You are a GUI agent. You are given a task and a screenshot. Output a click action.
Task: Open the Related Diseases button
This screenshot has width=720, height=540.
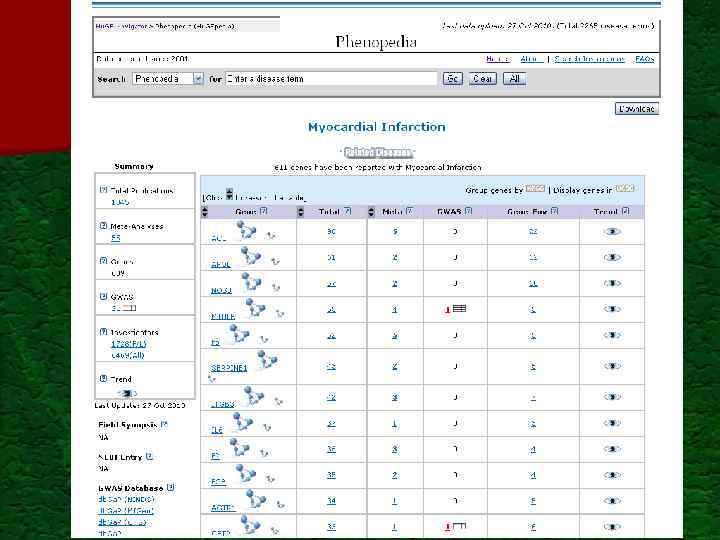[x=377, y=152]
